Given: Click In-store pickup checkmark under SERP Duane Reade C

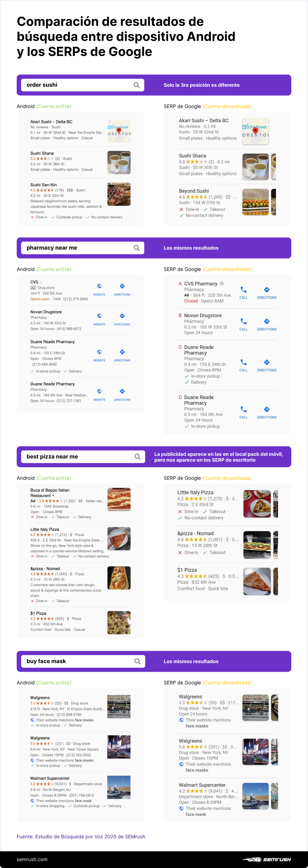Looking at the screenshot, I should 187,376.
